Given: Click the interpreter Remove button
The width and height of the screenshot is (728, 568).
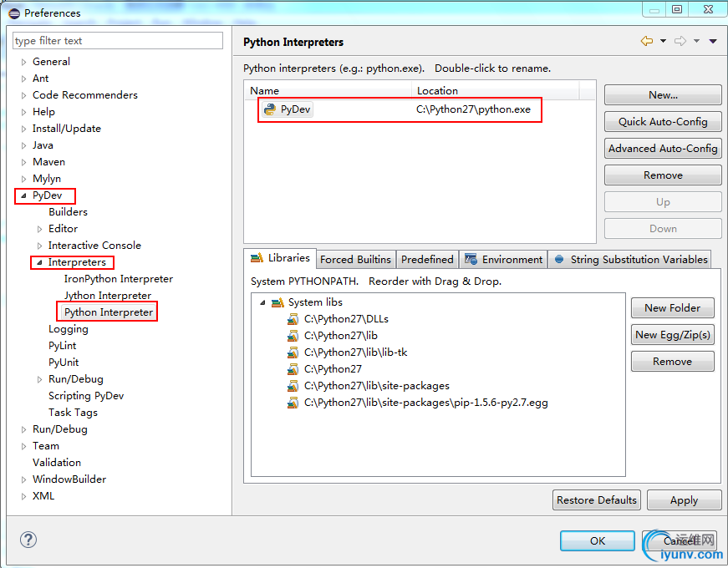Looking at the screenshot, I should tap(663, 175).
